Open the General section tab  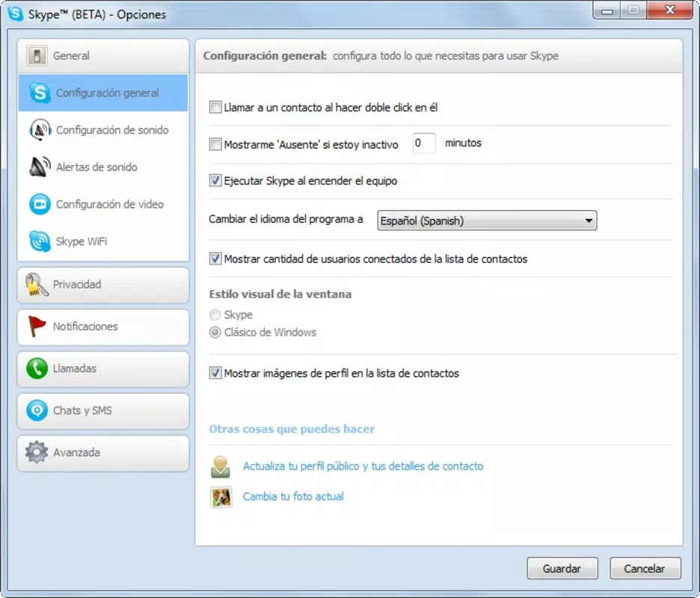pyautogui.click(x=103, y=56)
